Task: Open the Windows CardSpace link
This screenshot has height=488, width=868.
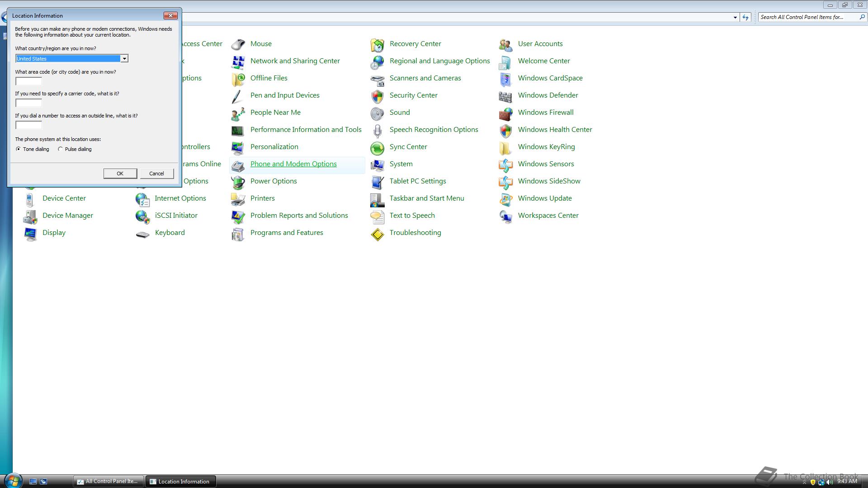Action: tap(550, 78)
